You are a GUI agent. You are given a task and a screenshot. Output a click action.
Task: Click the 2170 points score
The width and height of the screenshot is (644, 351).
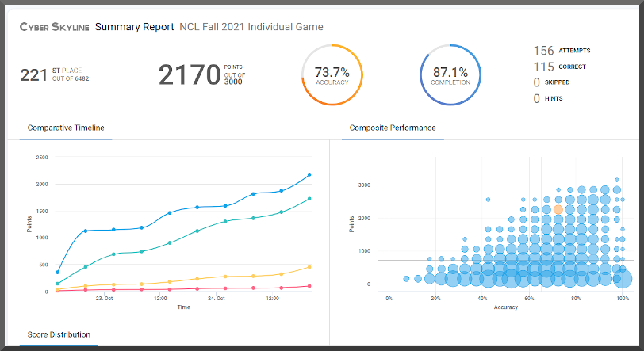189,75
